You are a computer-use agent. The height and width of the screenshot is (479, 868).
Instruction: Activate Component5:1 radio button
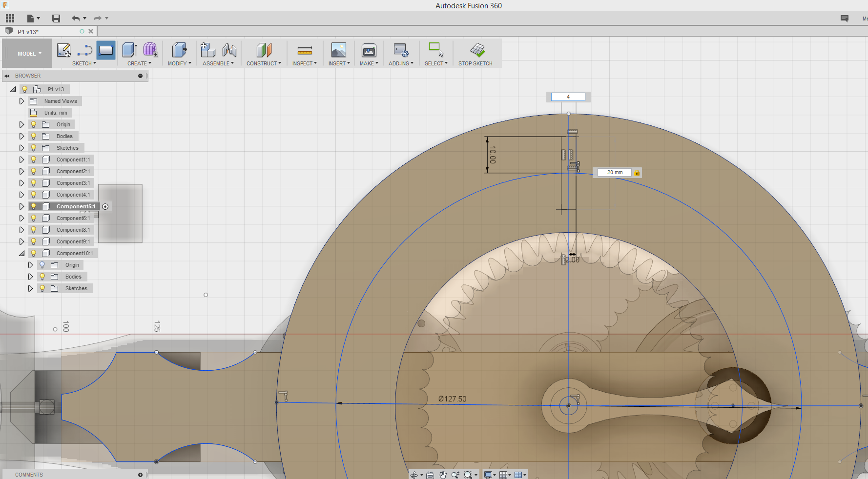click(105, 206)
